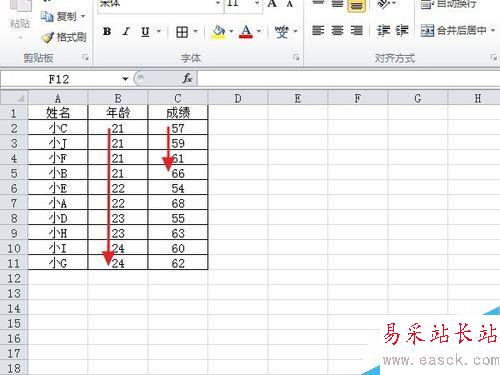The height and width of the screenshot is (375, 500).
Task: Apply cell borders button
Action: tap(182, 32)
